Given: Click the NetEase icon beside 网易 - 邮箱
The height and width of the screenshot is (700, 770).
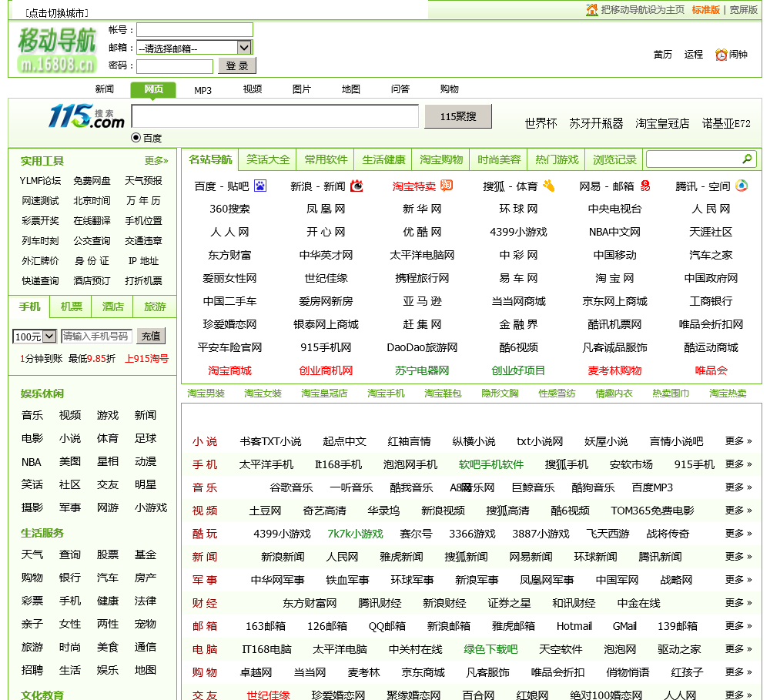Looking at the screenshot, I should pyautogui.click(x=645, y=186).
